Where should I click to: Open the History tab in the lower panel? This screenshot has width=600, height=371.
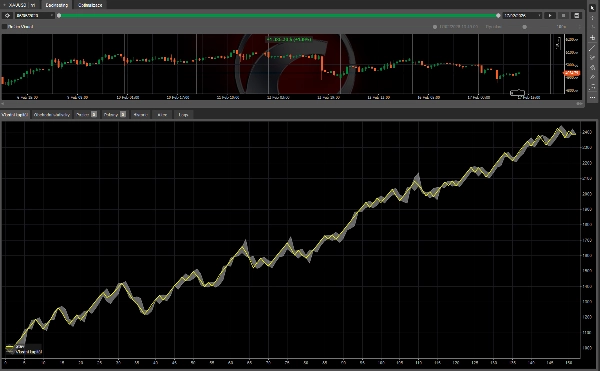140,114
